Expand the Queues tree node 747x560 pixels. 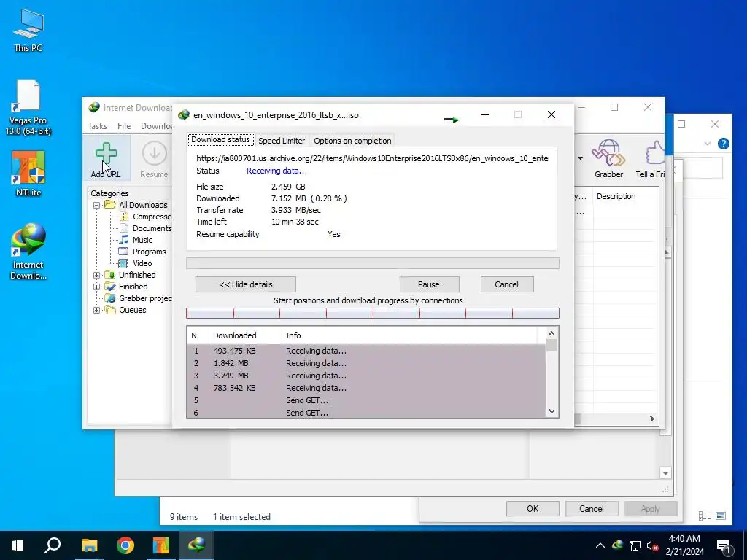(97, 310)
